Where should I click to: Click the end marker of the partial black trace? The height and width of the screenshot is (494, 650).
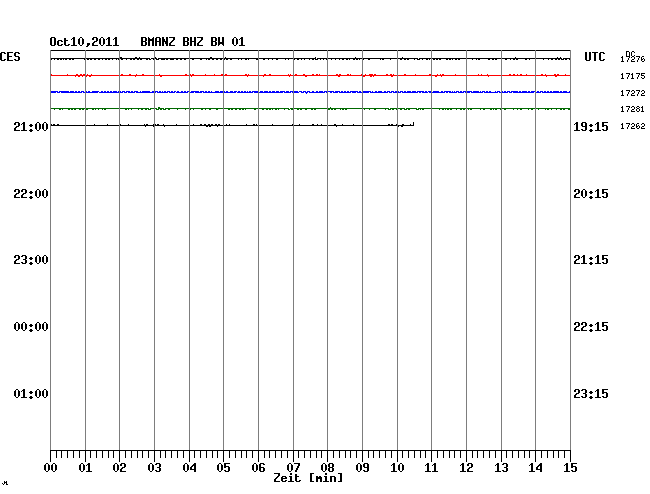pyautogui.click(x=413, y=124)
